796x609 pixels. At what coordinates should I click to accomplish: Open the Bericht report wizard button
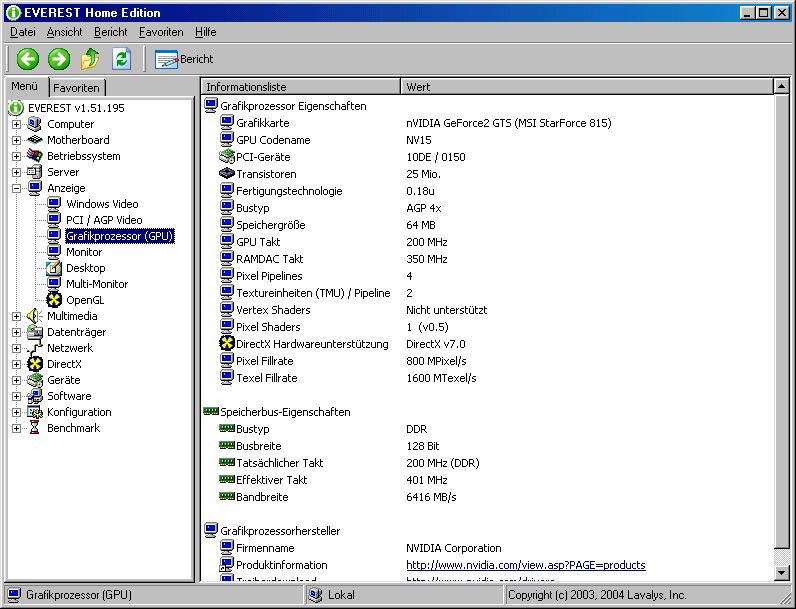pos(184,59)
